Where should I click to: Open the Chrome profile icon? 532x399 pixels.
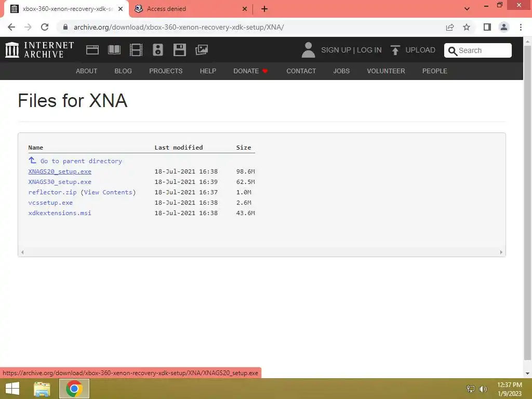pos(504,27)
